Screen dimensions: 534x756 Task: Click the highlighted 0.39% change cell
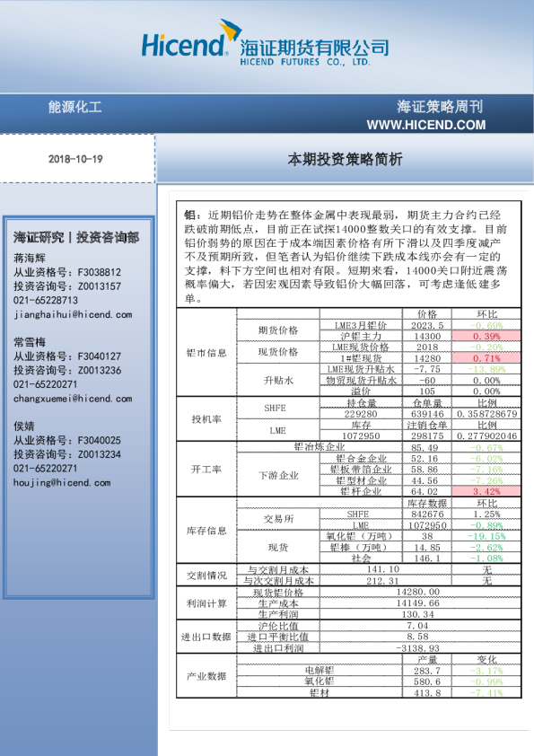486,336
